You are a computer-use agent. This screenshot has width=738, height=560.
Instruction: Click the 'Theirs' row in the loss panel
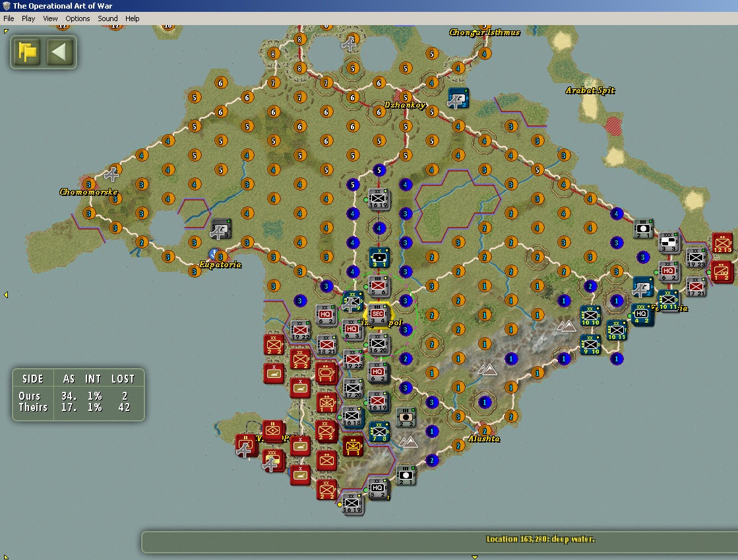78,408
